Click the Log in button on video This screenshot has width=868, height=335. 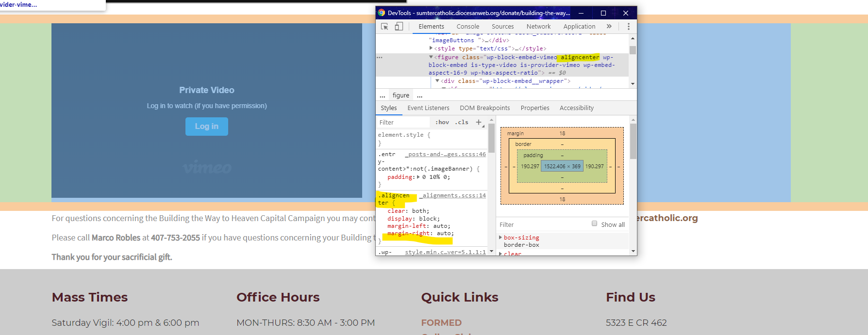coord(206,127)
